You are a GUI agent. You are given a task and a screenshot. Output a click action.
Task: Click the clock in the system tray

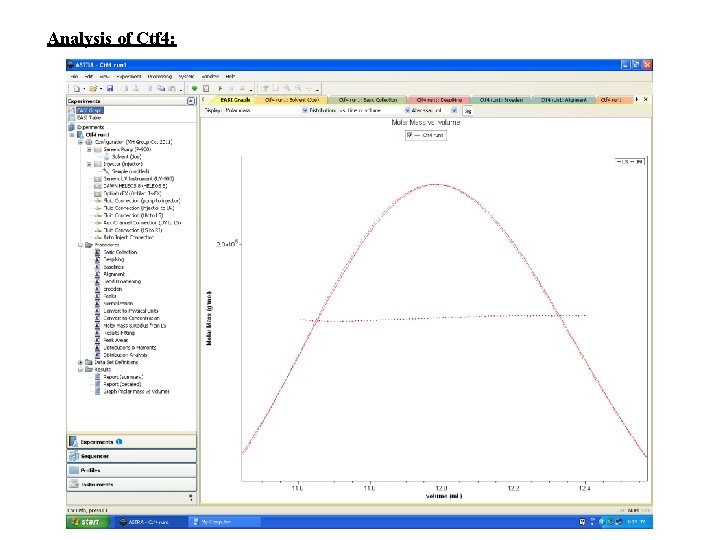(x=637, y=522)
